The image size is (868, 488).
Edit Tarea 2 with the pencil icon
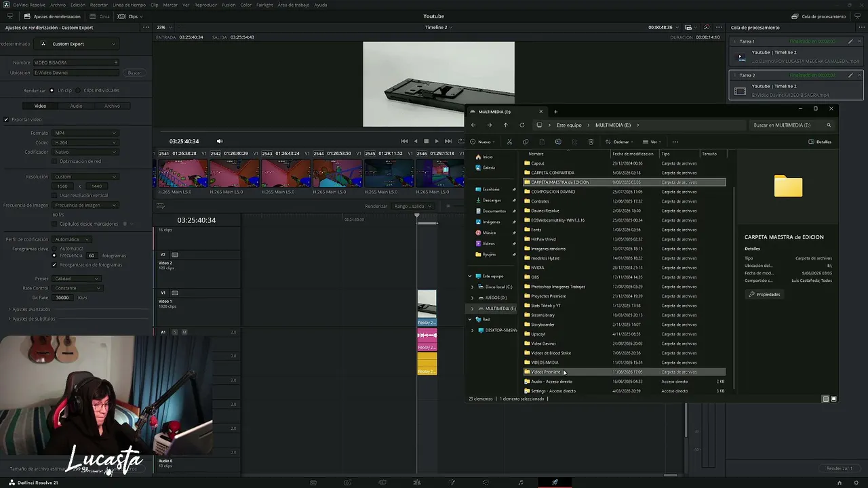(x=850, y=75)
